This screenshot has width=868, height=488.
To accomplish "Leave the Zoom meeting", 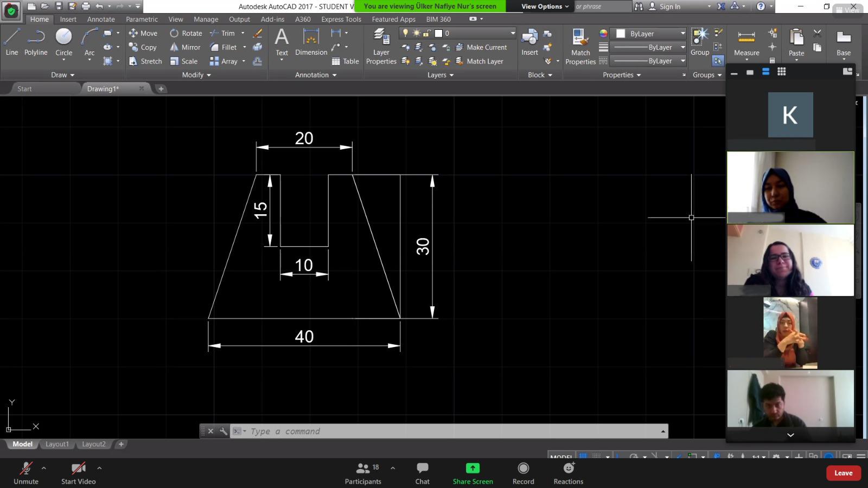I will click(x=843, y=473).
